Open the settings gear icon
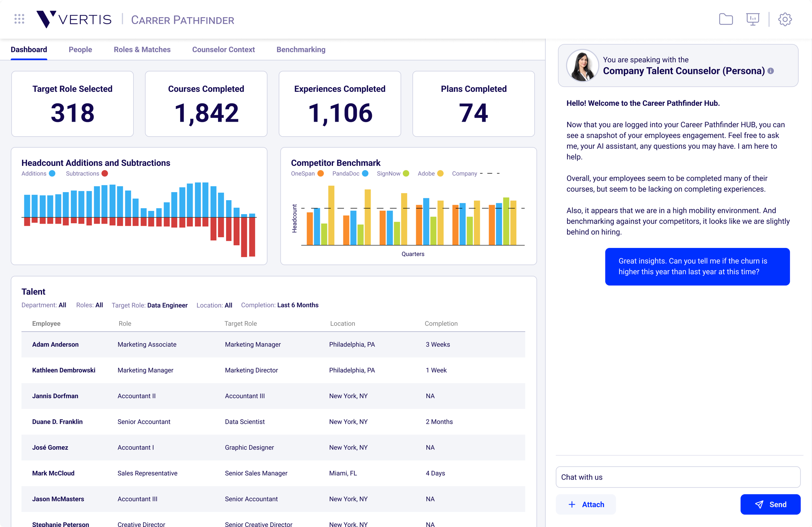This screenshot has width=812, height=527. [x=785, y=19]
